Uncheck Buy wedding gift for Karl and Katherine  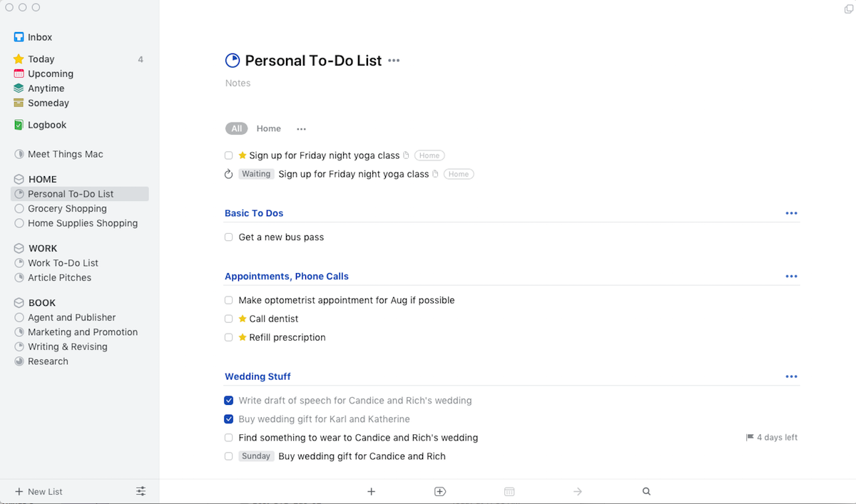(229, 419)
